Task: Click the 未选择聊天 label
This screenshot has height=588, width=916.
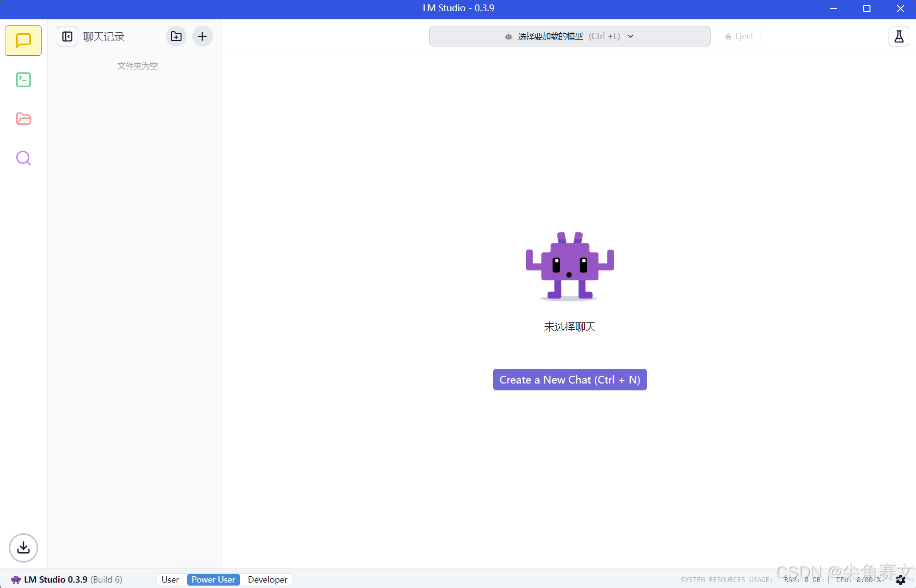Action: [570, 327]
